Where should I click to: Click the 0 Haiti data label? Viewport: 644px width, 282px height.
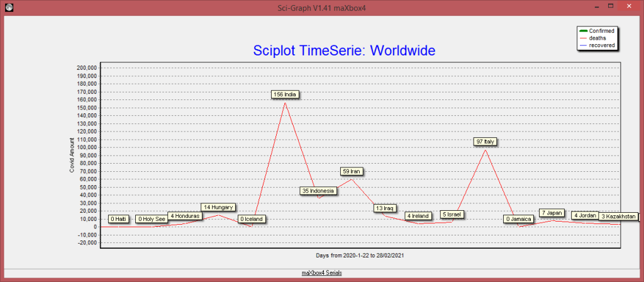click(x=119, y=219)
